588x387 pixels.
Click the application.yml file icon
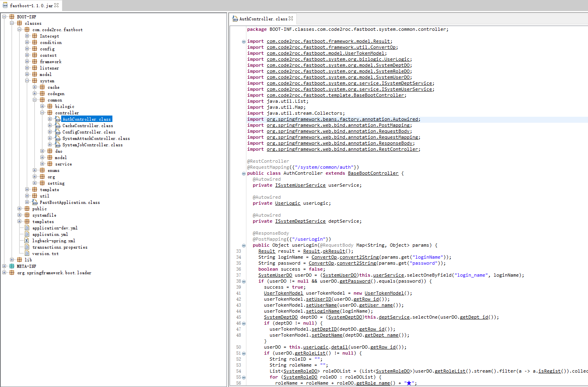click(x=27, y=234)
